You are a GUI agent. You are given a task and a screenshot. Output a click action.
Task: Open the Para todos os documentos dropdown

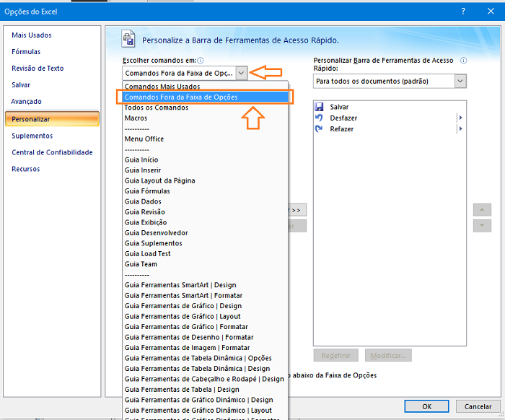click(460, 82)
